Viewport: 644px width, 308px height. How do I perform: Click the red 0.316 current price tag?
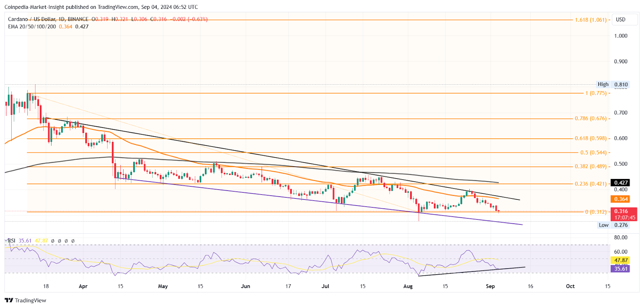(621, 211)
